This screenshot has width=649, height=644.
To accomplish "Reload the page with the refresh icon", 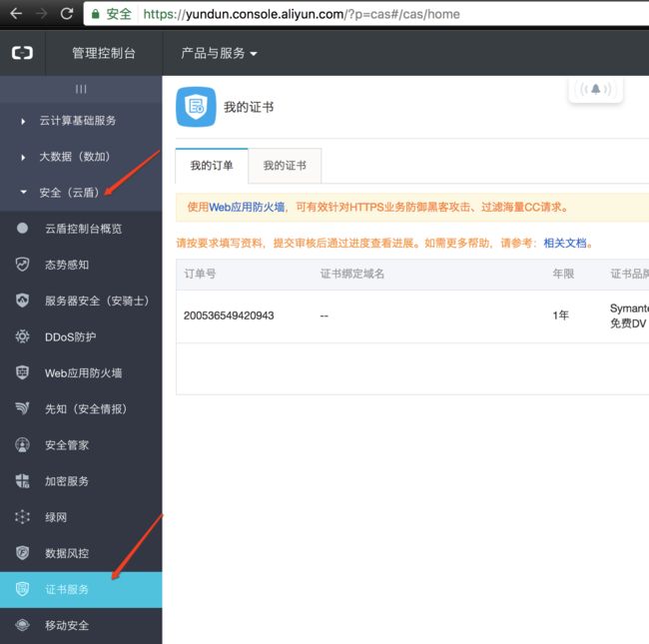I will [67, 14].
